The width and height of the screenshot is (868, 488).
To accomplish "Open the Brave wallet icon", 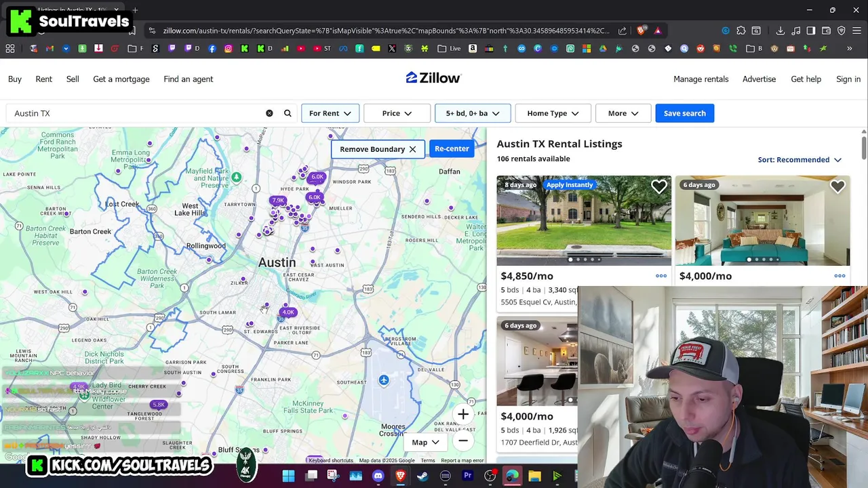I will tap(827, 30).
